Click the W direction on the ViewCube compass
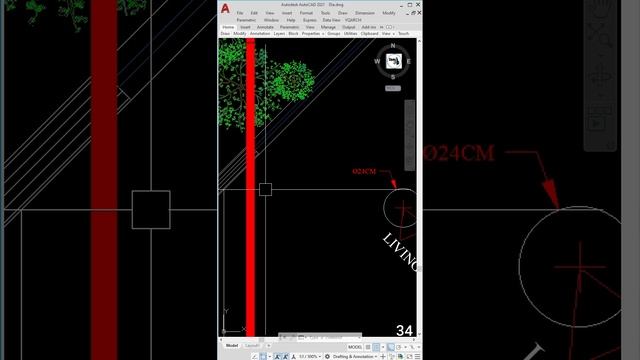The width and height of the screenshot is (640, 360). 377,62
